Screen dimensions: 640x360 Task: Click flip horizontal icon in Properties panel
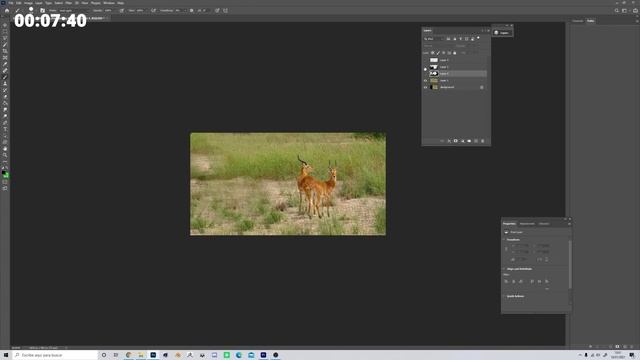[x=540, y=259]
